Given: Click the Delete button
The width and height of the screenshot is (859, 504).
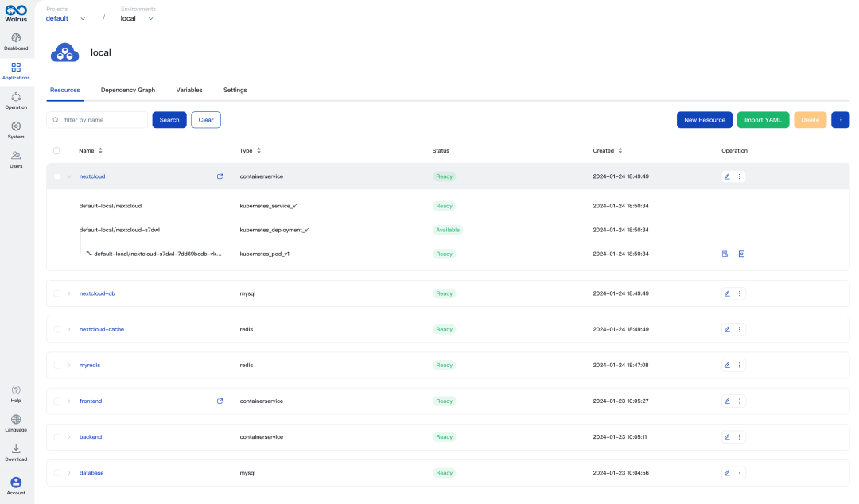Looking at the screenshot, I should (810, 120).
